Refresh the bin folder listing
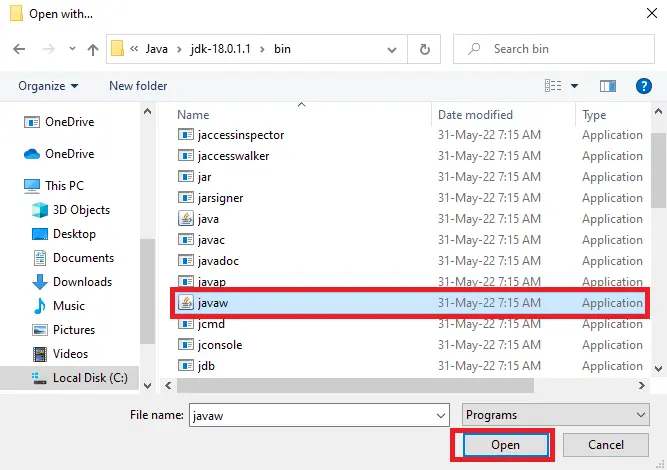Image resolution: width=667 pixels, height=470 pixels. (424, 49)
